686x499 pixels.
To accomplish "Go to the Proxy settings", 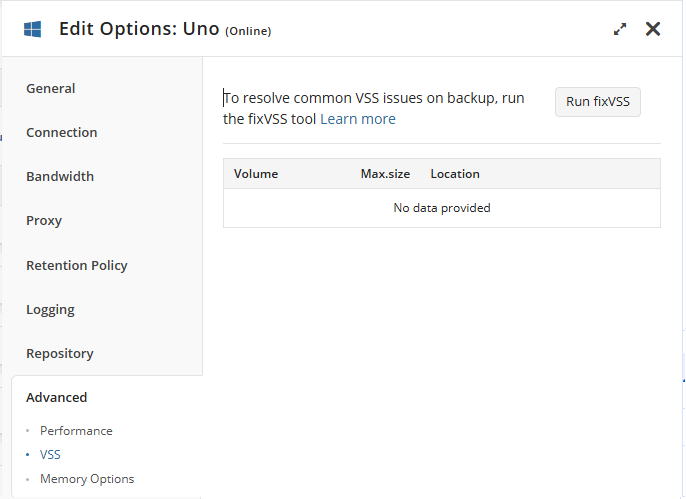I will click(44, 220).
